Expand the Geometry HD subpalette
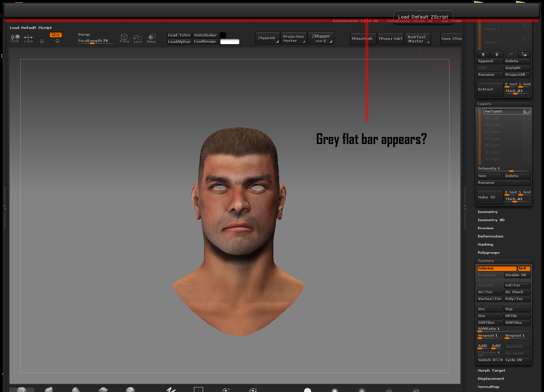This screenshot has height=392, width=544. (x=491, y=220)
